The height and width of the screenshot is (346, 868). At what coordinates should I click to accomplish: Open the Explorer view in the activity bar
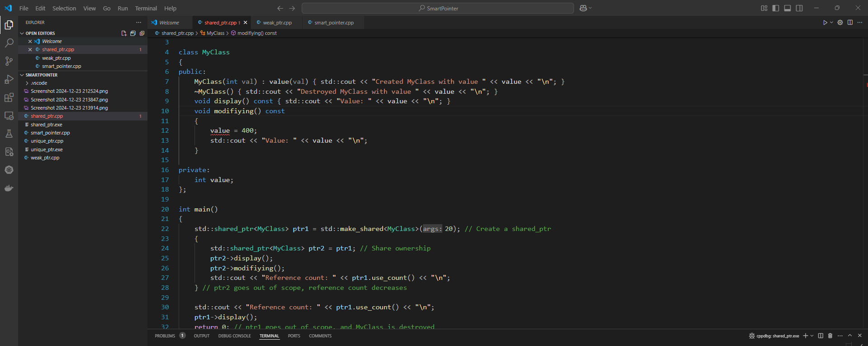[9, 25]
